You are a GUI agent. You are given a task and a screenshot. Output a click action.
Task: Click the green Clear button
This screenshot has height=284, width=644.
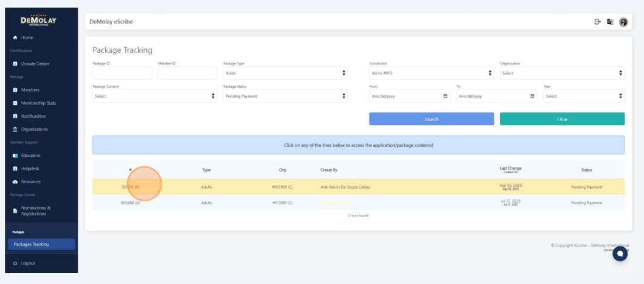tap(562, 119)
